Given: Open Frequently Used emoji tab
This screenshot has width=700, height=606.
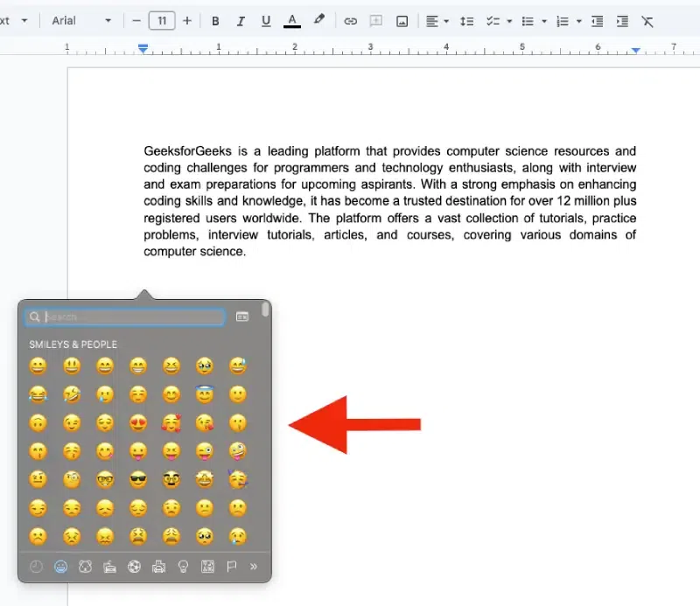Looking at the screenshot, I should point(36,567).
